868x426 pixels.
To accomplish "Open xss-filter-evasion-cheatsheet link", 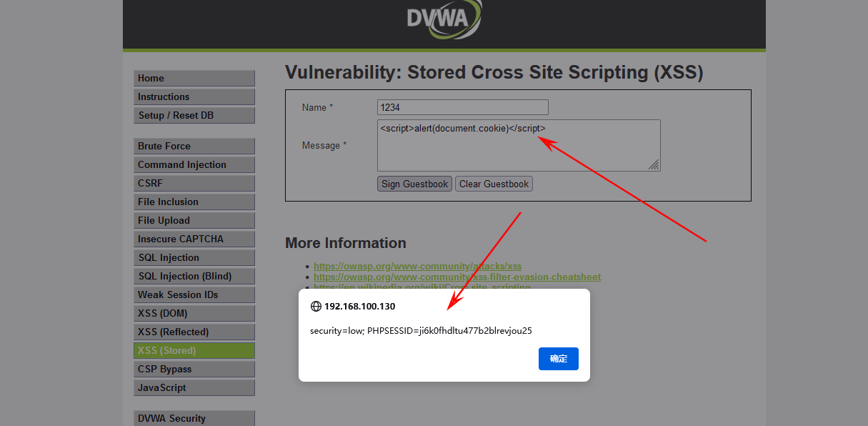I will [x=457, y=277].
